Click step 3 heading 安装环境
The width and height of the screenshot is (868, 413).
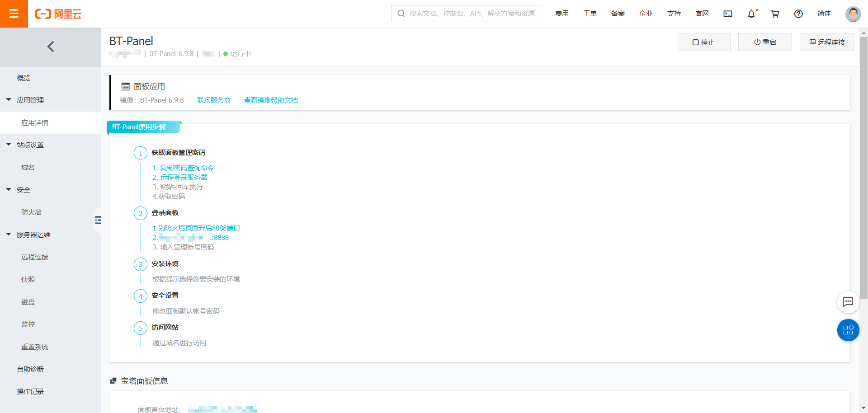click(x=165, y=264)
